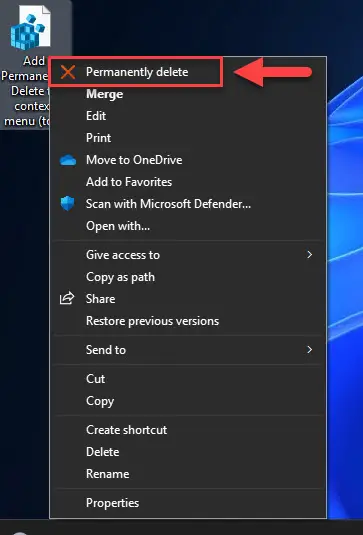Choose Move to OneDrive

tap(188, 160)
